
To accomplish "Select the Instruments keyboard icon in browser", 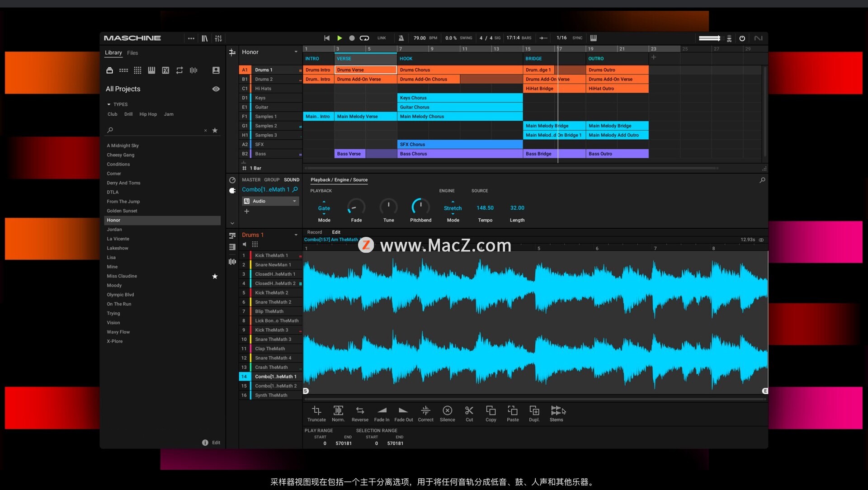I will point(151,70).
